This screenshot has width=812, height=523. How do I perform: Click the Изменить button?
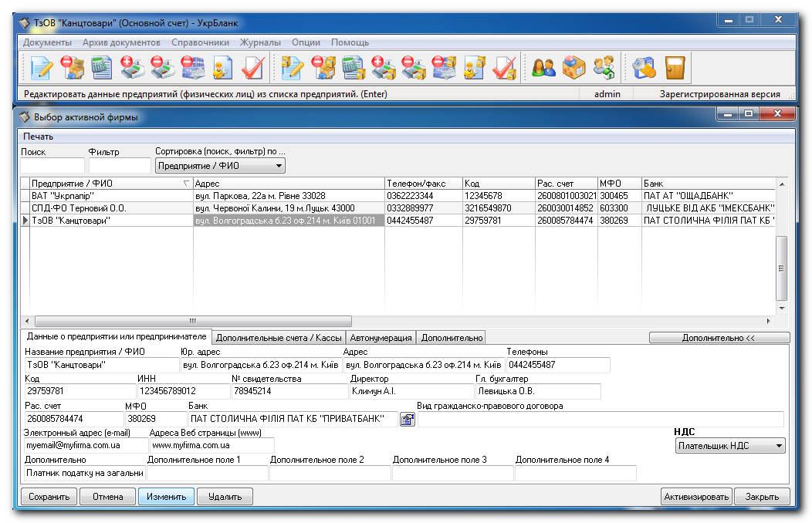[x=166, y=497]
